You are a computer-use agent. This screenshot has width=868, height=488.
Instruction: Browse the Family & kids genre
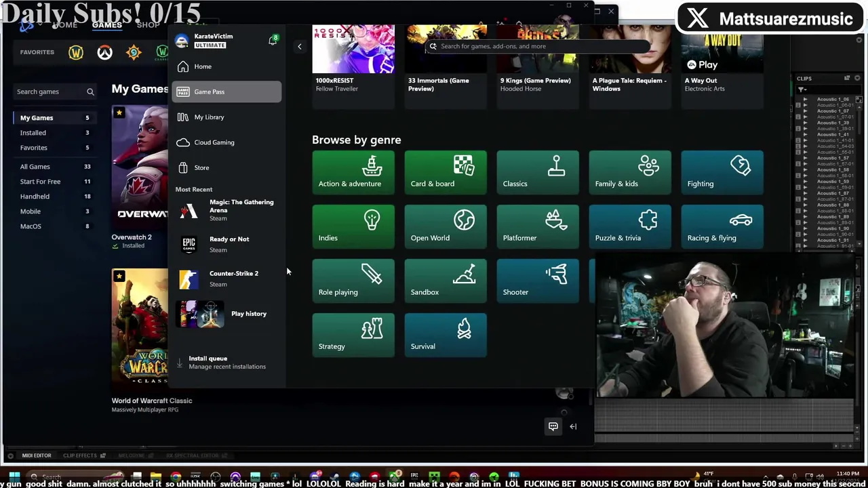(x=630, y=172)
